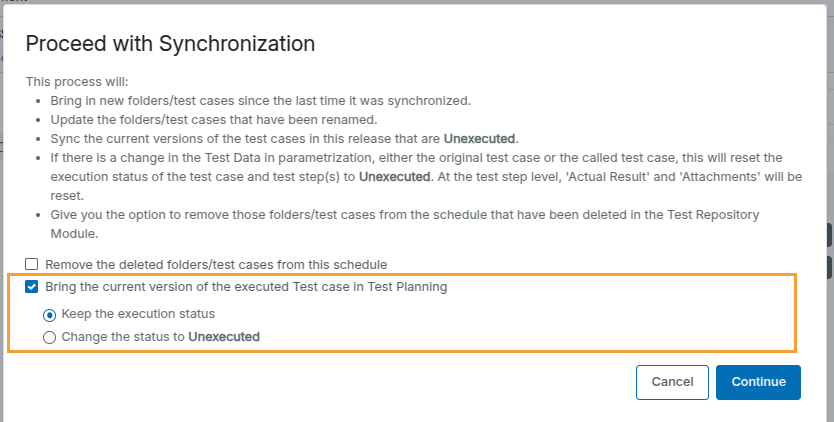Click the Cancel button
The image size is (834, 422).
click(672, 382)
